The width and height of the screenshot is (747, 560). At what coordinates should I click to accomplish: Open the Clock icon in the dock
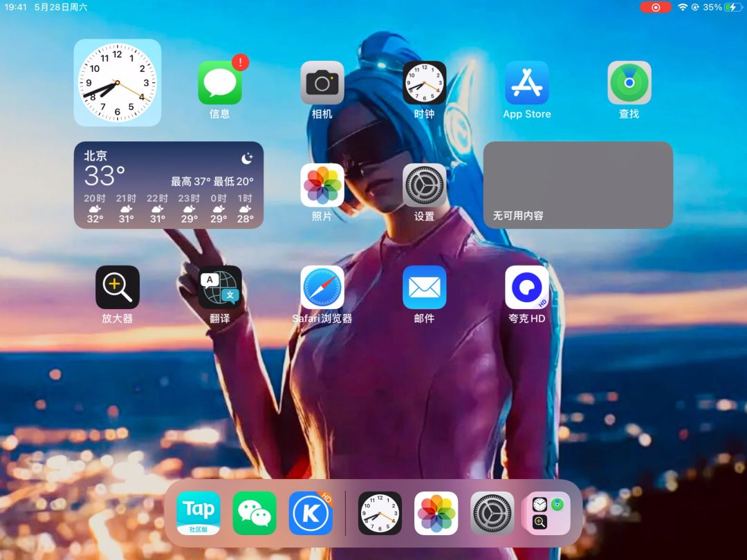[x=380, y=513]
